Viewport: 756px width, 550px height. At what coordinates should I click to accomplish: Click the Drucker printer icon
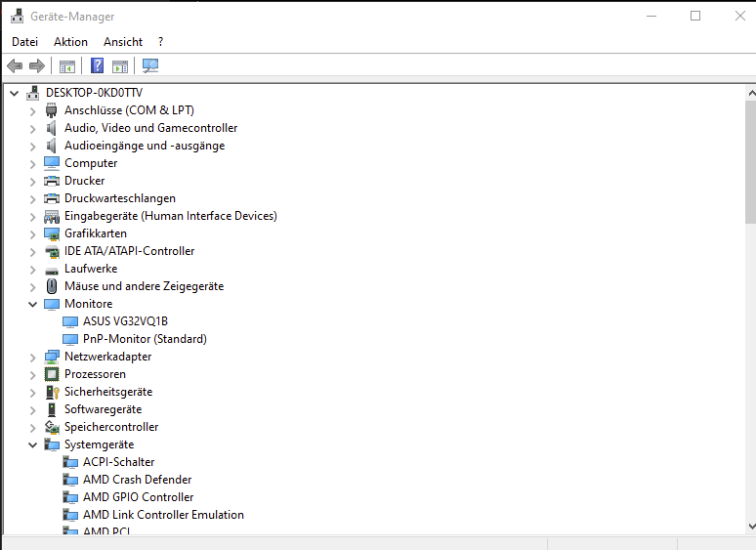(52, 181)
